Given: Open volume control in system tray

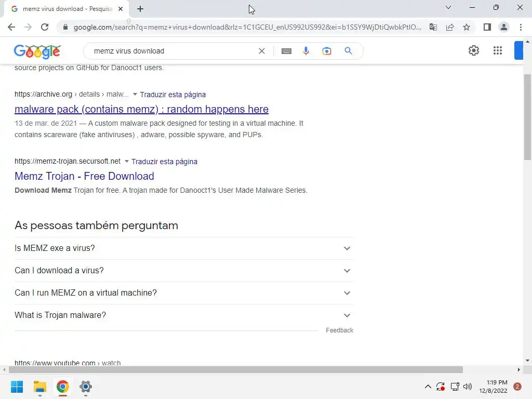Looking at the screenshot, I should tap(468, 387).
